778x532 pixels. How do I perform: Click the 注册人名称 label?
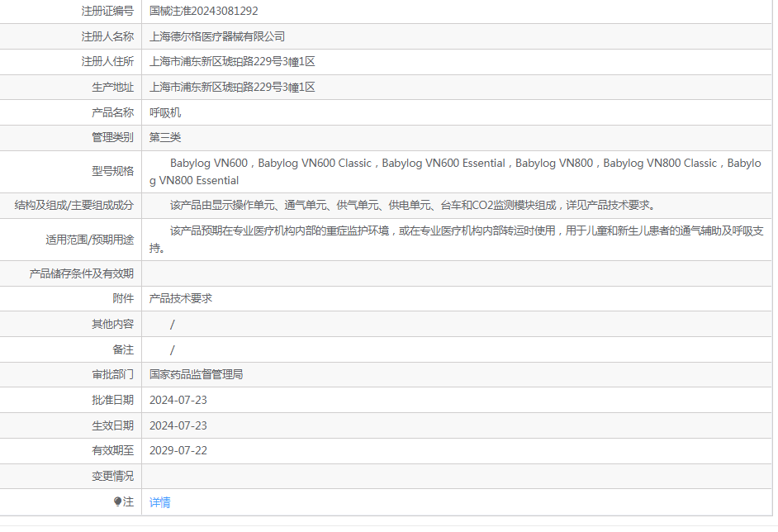pyautogui.click(x=107, y=36)
